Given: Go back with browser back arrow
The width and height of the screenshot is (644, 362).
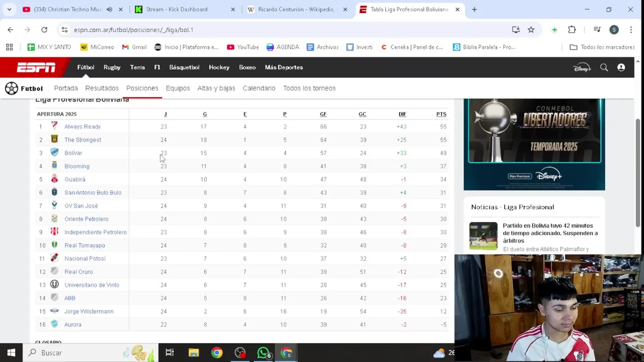Looking at the screenshot, I should click(11, 30).
